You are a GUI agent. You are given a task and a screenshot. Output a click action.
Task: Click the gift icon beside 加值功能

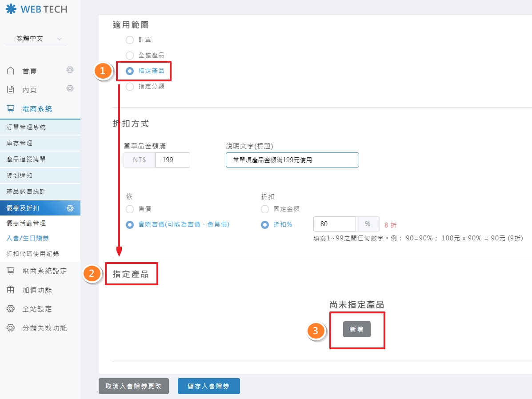point(11,290)
